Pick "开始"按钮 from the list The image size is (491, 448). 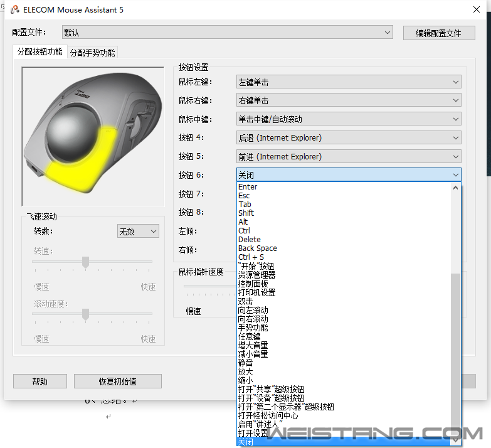coord(344,266)
